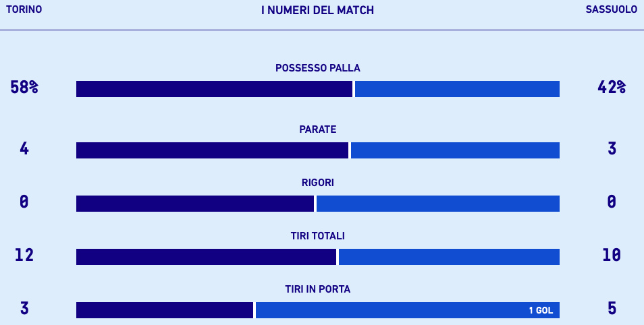Screen dimensions: 644x325
Task: Select Sassuolo's total shots value 10
Action: pos(612,255)
